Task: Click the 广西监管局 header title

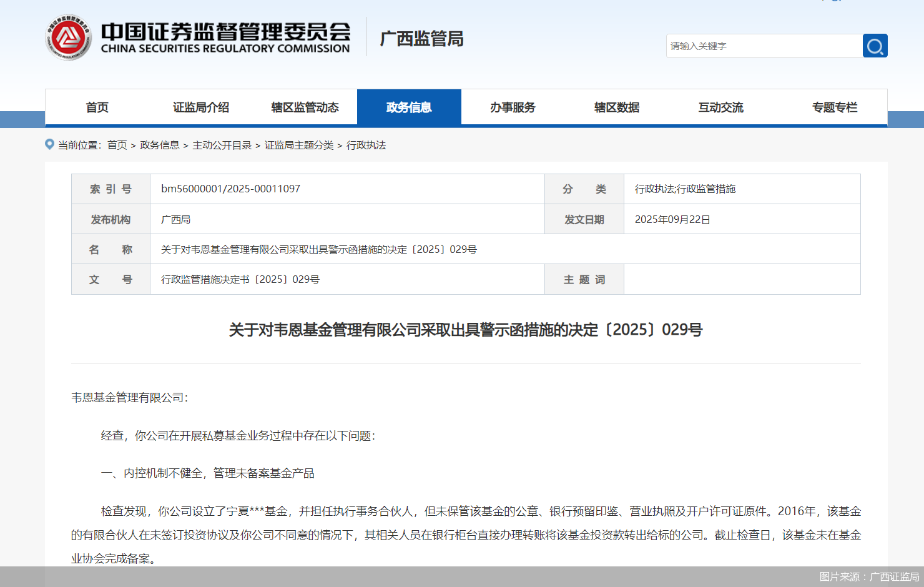Action: [421, 39]
